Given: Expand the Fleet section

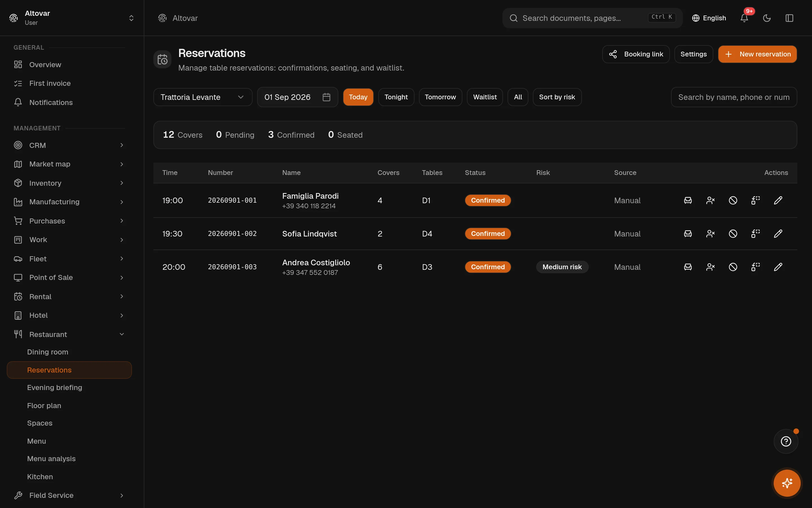Looking at the screenshot, I should tap(69, 259).
